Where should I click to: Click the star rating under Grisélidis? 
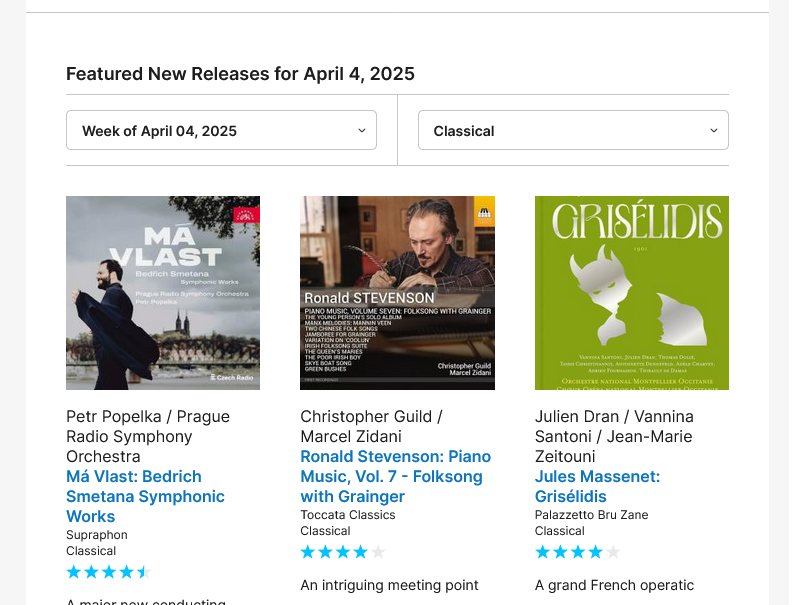[577, 552]
